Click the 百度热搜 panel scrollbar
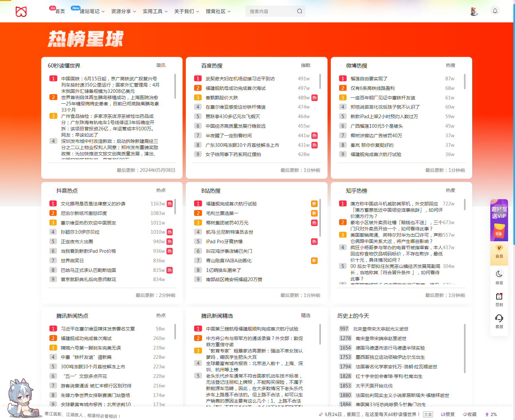Image resolution: width=515 pixels, height=420 pixels. [x=320, y=81]
